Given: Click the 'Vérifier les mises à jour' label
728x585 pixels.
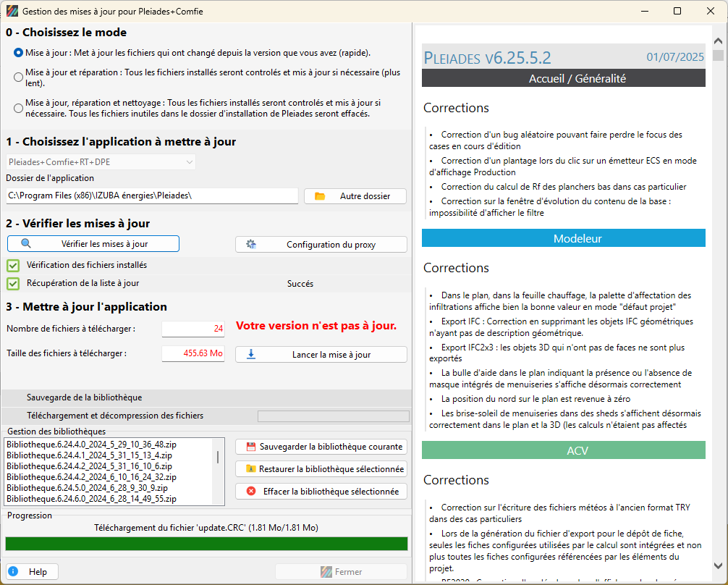Looking at the screenshot, I should 104,244.
